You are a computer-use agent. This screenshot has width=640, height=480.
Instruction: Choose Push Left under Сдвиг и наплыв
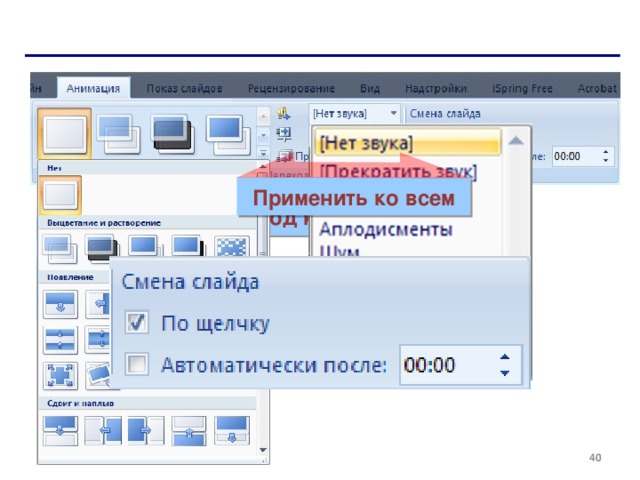[103, 431]
